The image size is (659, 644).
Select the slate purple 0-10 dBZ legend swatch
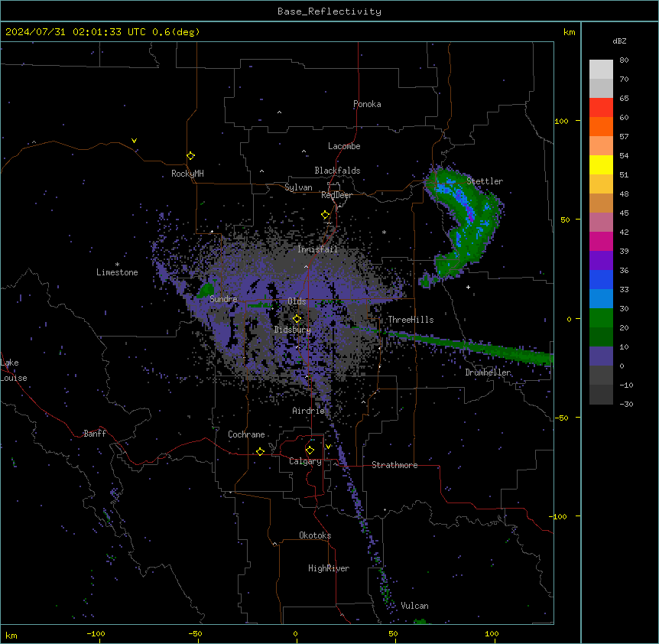[601, 356]
